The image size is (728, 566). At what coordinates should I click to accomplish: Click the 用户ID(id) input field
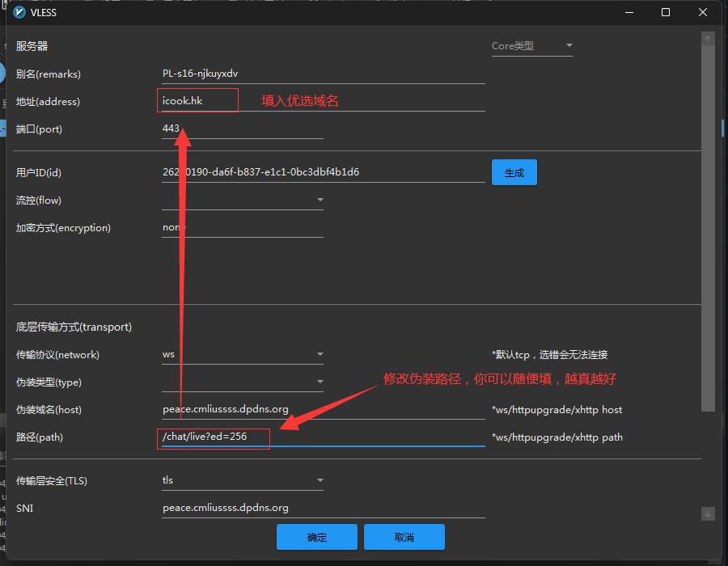coord(324,172)
